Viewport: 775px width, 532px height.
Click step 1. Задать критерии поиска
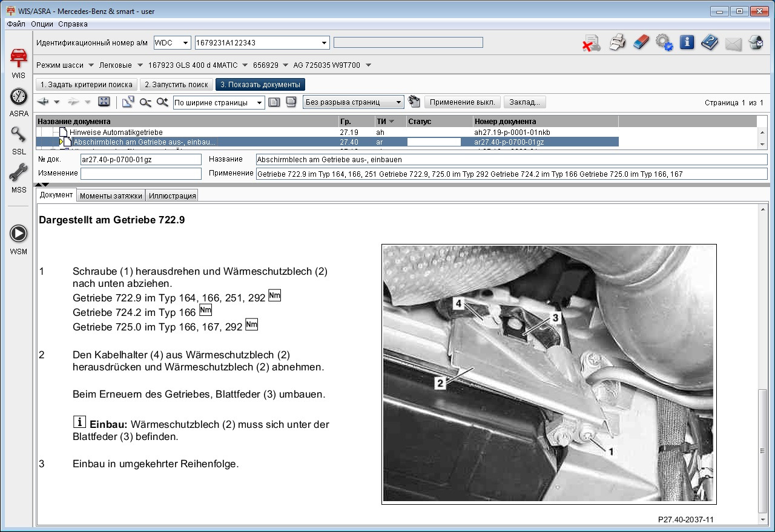[x=87, y=85]
